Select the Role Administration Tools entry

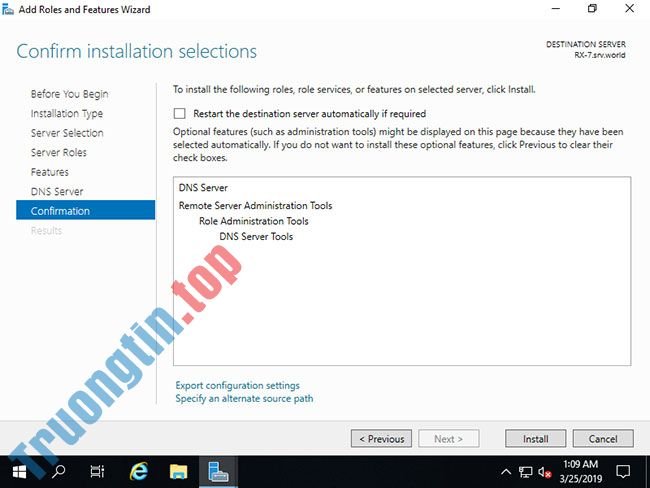click(x=254, y=221)
